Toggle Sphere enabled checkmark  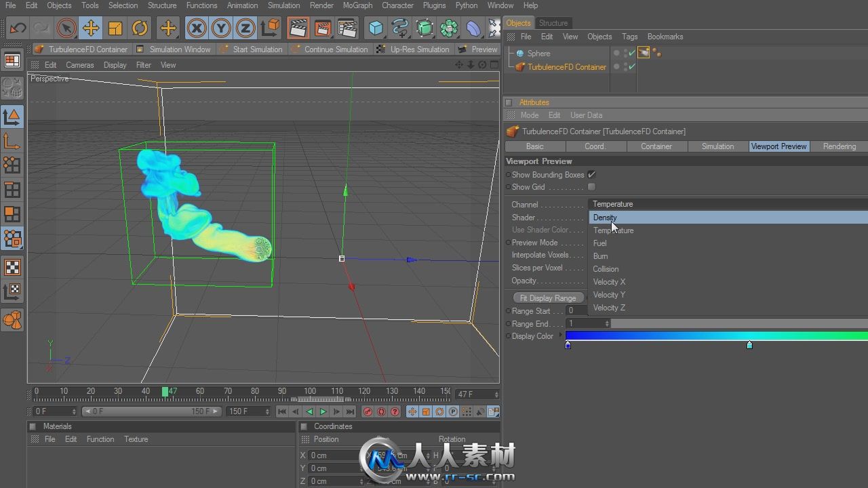[x=632, y=54]
